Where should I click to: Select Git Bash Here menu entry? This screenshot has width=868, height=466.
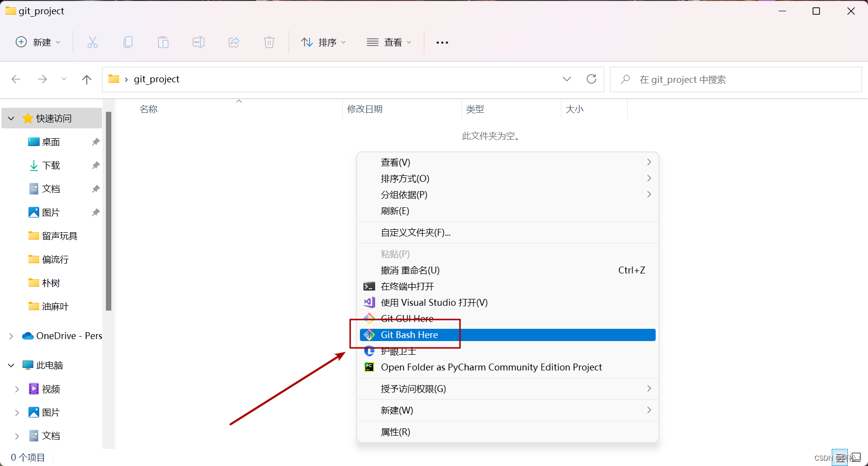click(508, 335)
